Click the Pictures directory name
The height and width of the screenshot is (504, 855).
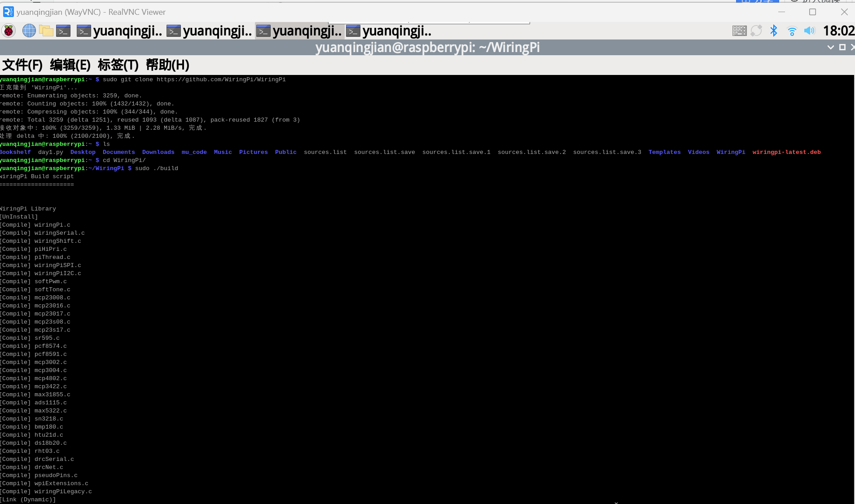pyautogui.click(x=254, y=152)
